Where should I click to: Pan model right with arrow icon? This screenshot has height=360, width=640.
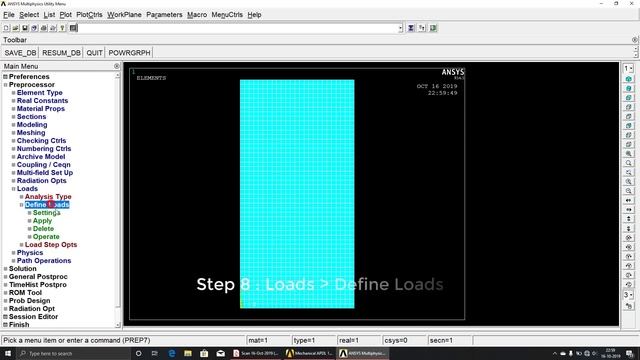click(x=629, y=210)
